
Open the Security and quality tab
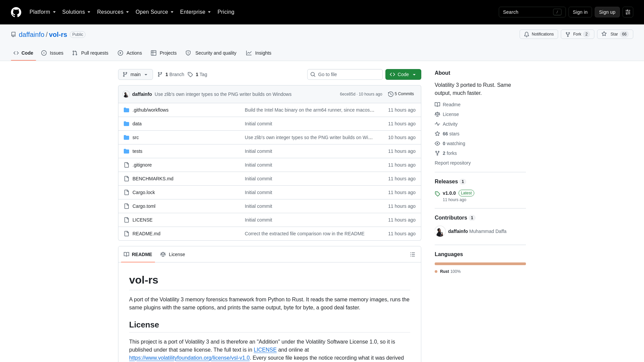(211, 53)
